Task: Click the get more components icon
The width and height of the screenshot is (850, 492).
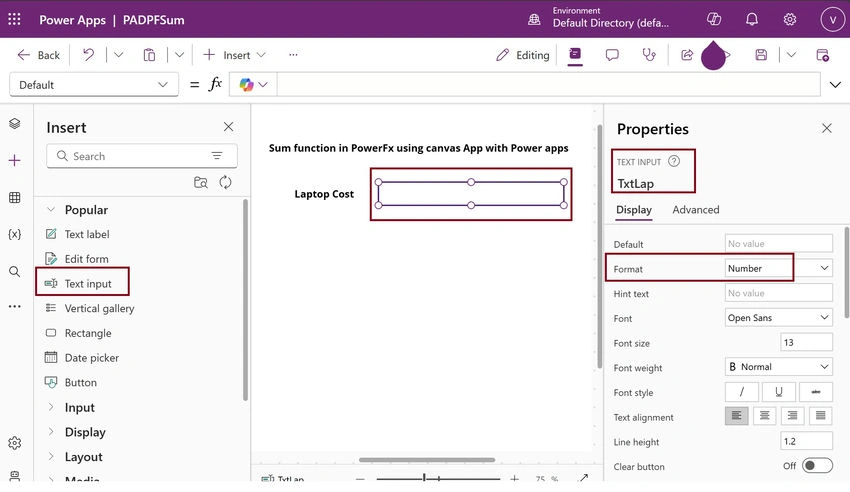Action: (201, 183)
